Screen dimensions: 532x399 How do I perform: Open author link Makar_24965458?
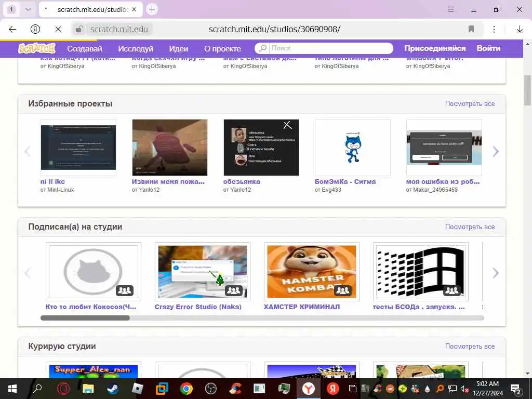pyautogui.click(x=435, y=190)
